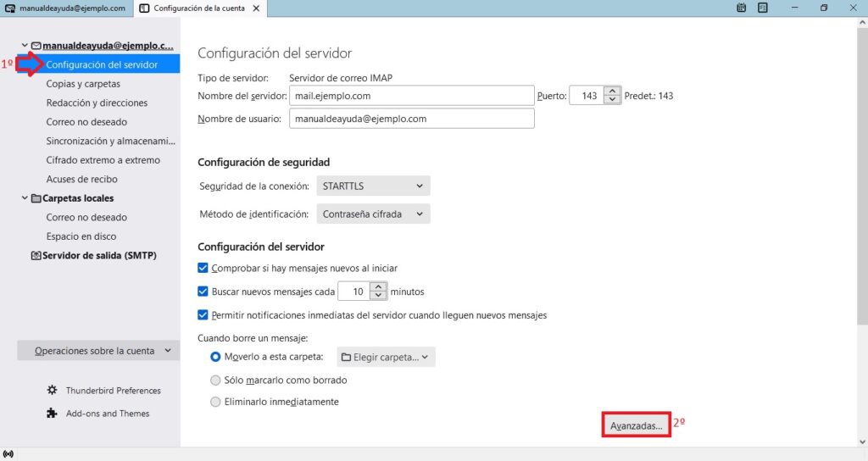Open Acuses de recibo settings
This screenshot has width=868, height=461.
[x=81, y=180]
